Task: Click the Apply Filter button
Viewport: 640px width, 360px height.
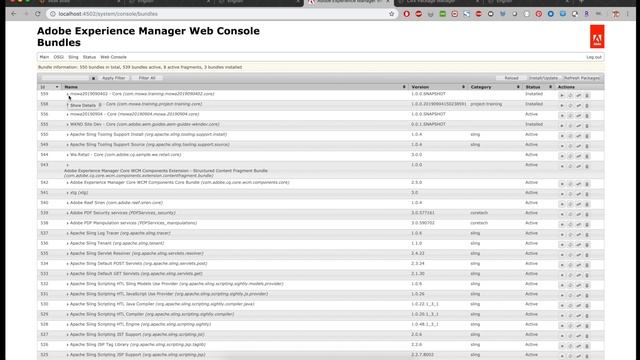Action: point(113,78)
